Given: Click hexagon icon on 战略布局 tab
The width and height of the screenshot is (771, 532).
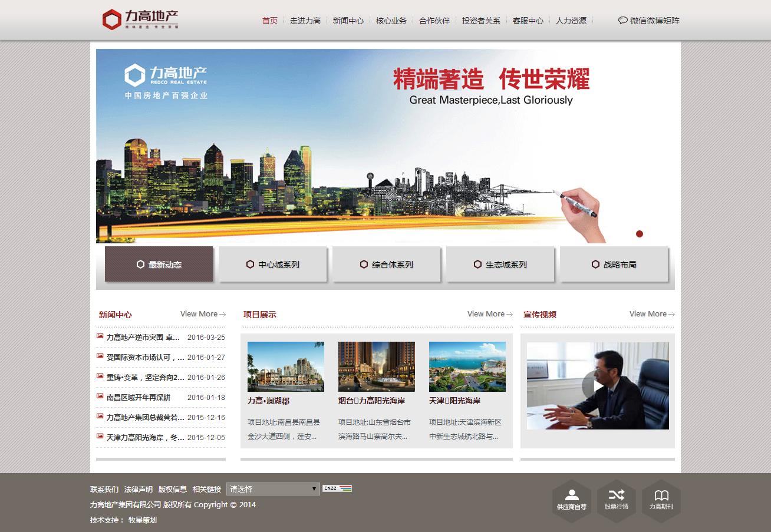Looking at the screenshot, I should [596, 265].
